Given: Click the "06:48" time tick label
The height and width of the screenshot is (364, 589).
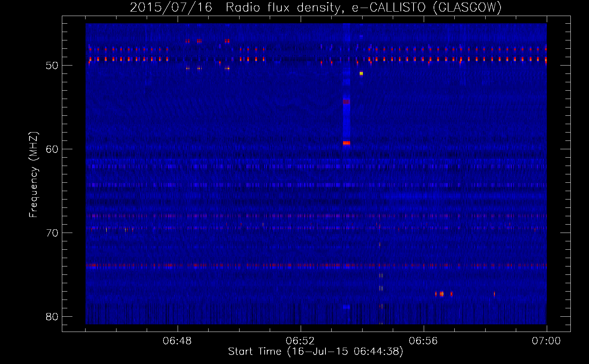Looking at the screenshot, I should (x=177, y=341).
